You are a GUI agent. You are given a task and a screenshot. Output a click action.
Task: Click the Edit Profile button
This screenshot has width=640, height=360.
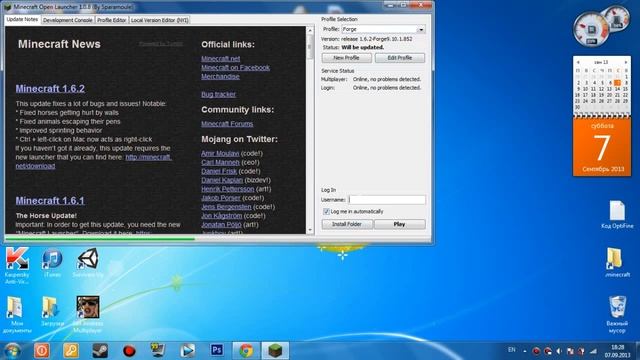pos(400,58)
